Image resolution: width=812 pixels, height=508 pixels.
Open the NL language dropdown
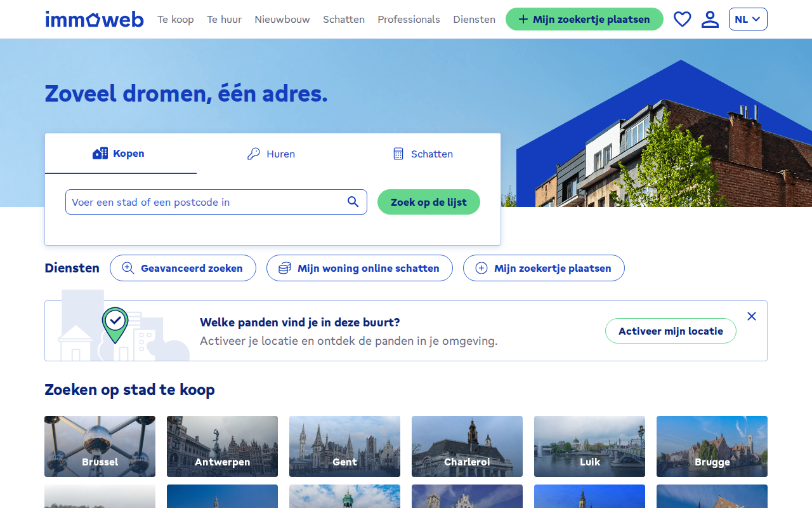(748, 19)
